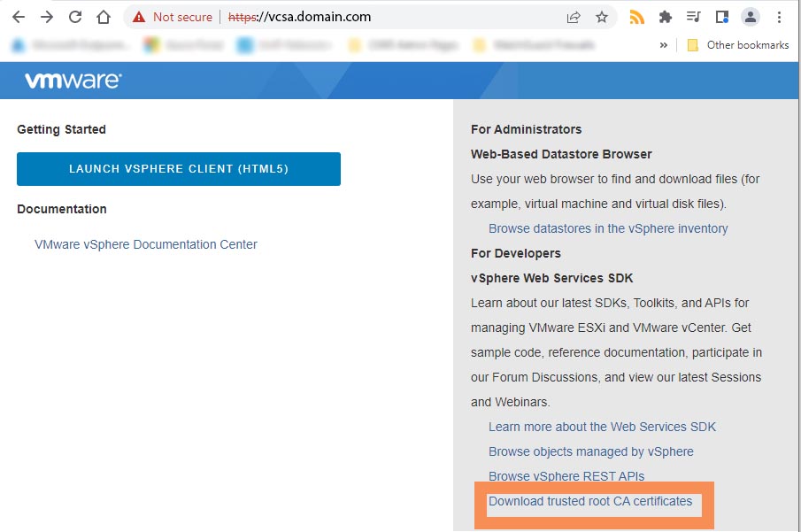
Task: Open Browse objects managed by vSphere link
Action: pyautogui.click(x=591, y=451)
